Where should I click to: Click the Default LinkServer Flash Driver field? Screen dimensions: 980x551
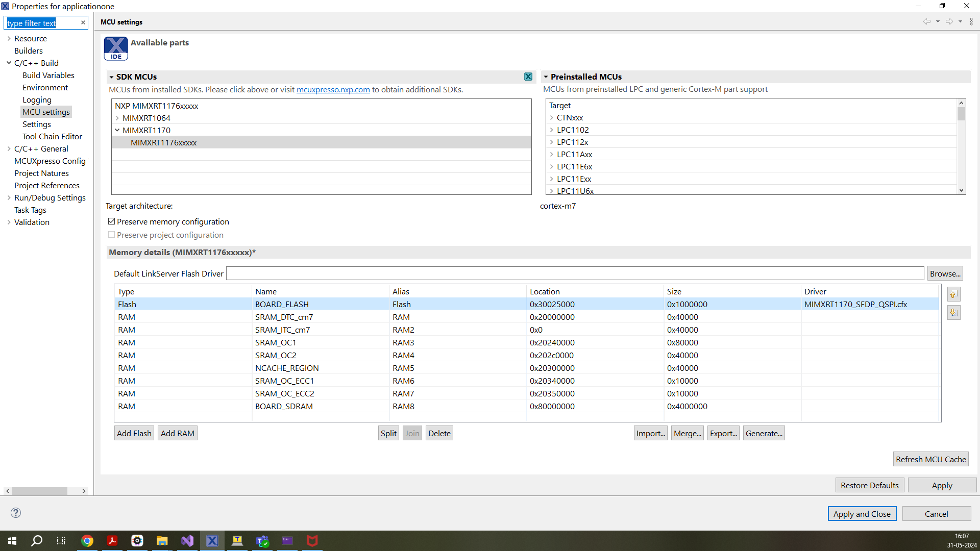(x=574, y=273)
